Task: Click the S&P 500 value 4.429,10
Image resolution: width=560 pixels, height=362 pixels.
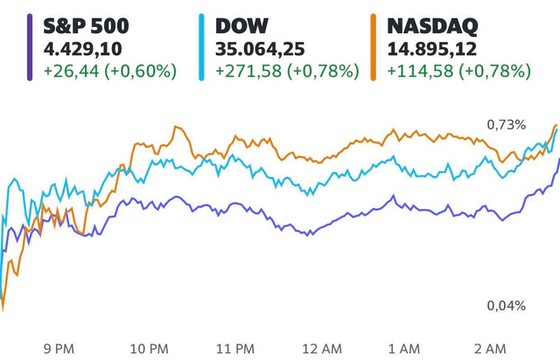Action: coord(83,49)
